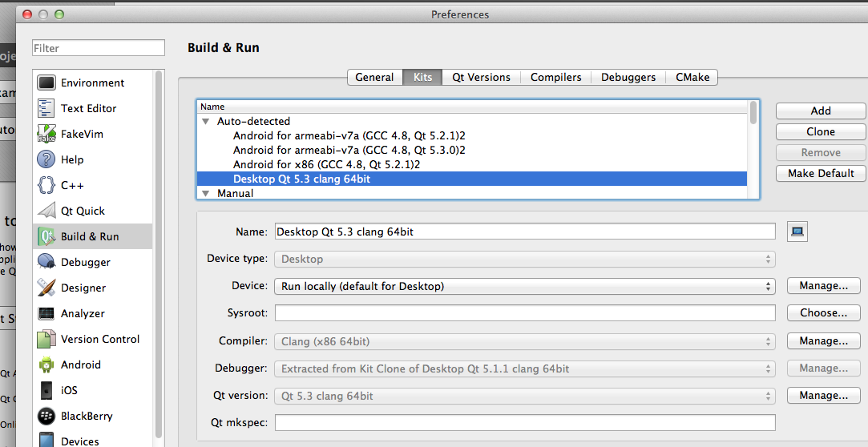Screen dimensions: 868x447
Task: Select the Debugger category label
Action: click(x=86, y=262)
